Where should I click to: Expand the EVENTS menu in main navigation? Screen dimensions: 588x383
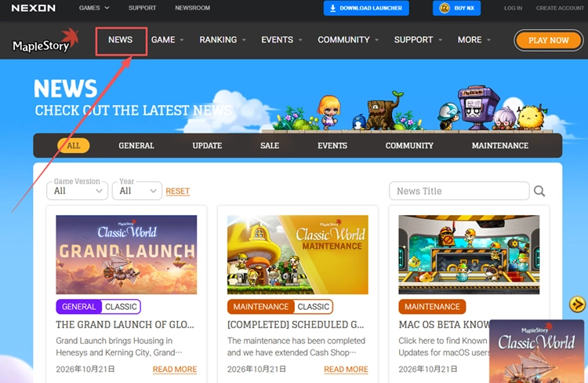click(x=281, y=40)
